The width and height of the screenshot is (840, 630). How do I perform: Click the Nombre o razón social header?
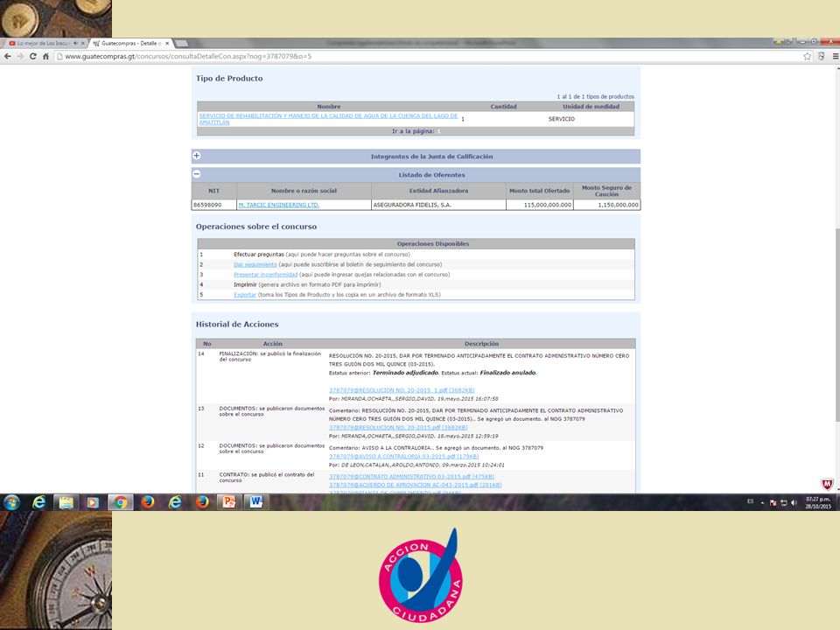[x=304, y=191]
